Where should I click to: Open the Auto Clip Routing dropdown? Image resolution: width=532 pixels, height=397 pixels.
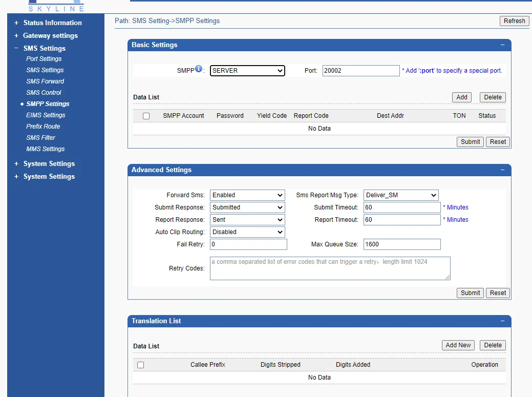coord(247,232)
